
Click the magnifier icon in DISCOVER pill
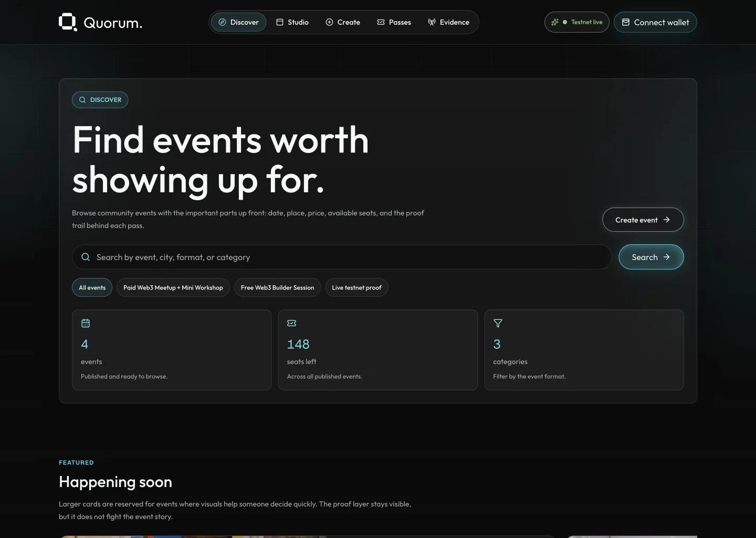click(x=82, y=100)
